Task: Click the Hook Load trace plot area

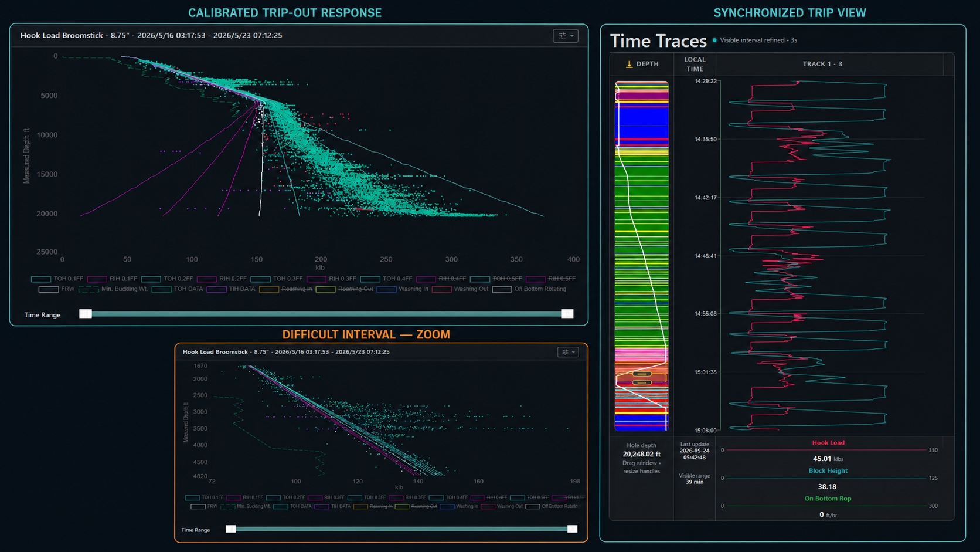Action: (x=822, y=256)
